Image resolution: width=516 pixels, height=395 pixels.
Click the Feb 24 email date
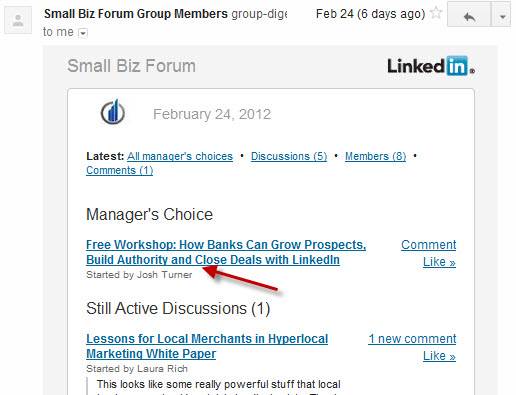(370, 14)
